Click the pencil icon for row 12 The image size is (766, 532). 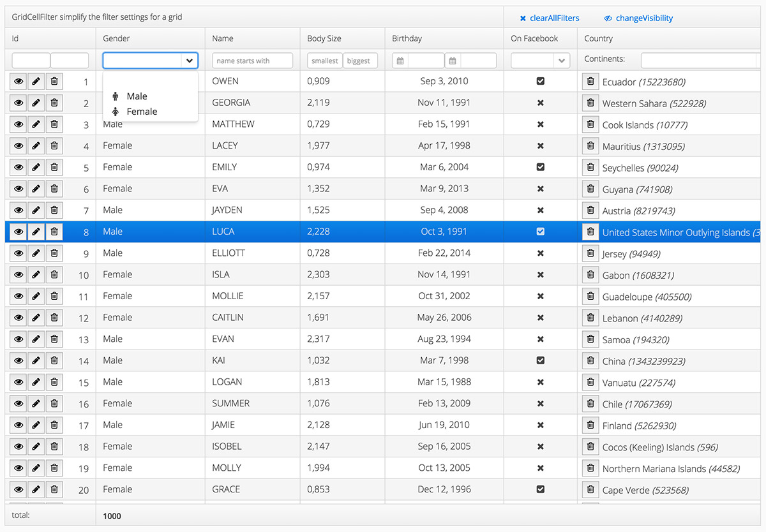click(x=36, y=318)
